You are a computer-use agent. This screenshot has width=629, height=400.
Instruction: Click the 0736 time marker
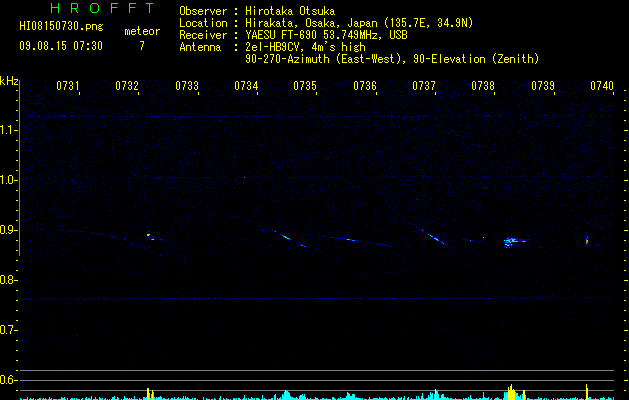[x=365, y=86]
